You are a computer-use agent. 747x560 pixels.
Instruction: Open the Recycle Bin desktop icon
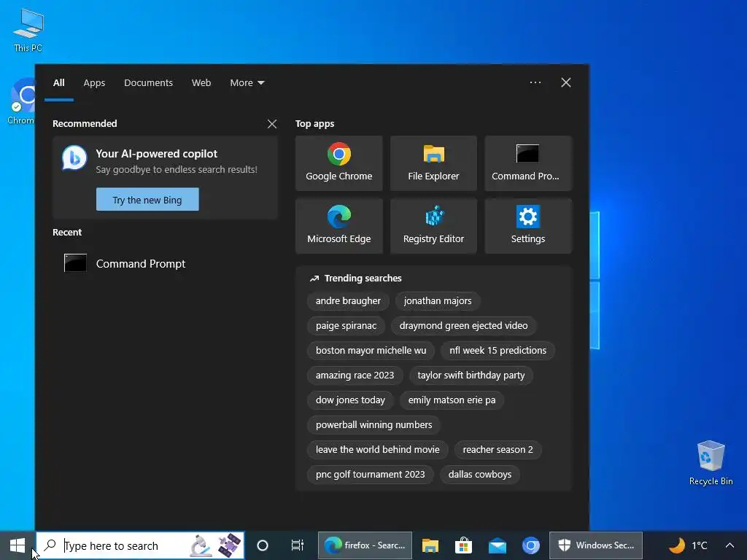click(x=711, y=463)
